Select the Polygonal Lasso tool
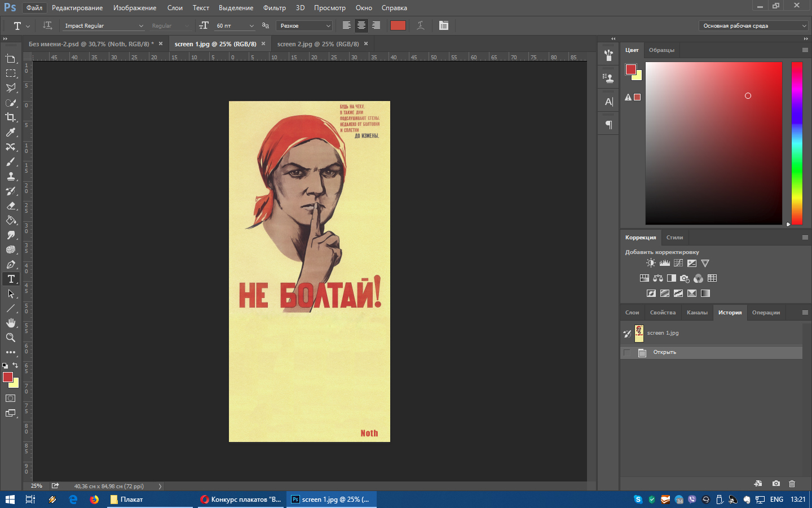The width and height of the screenshot is (812, 508). (11, 88)
